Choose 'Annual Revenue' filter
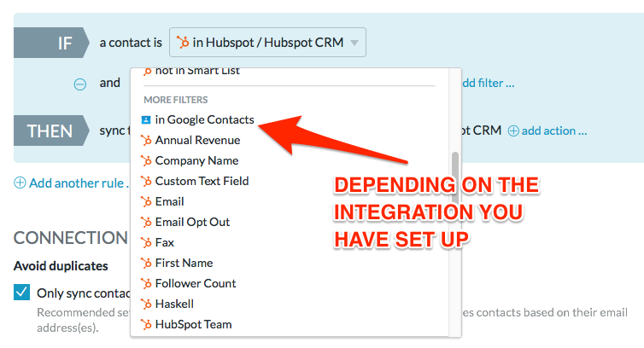 (197, 141)
